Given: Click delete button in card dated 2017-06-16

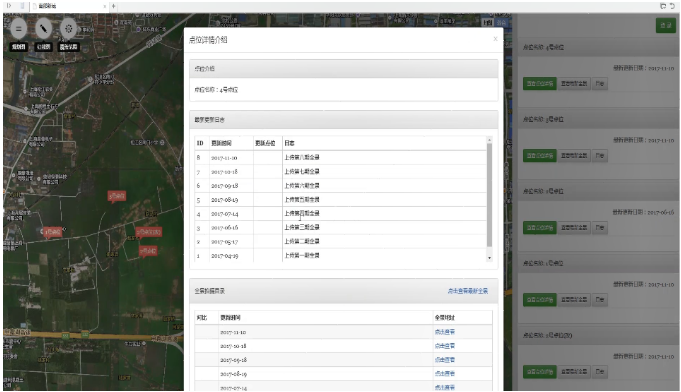Looking at the screenshot, I should pyautogui.click(x=599, y=227).
